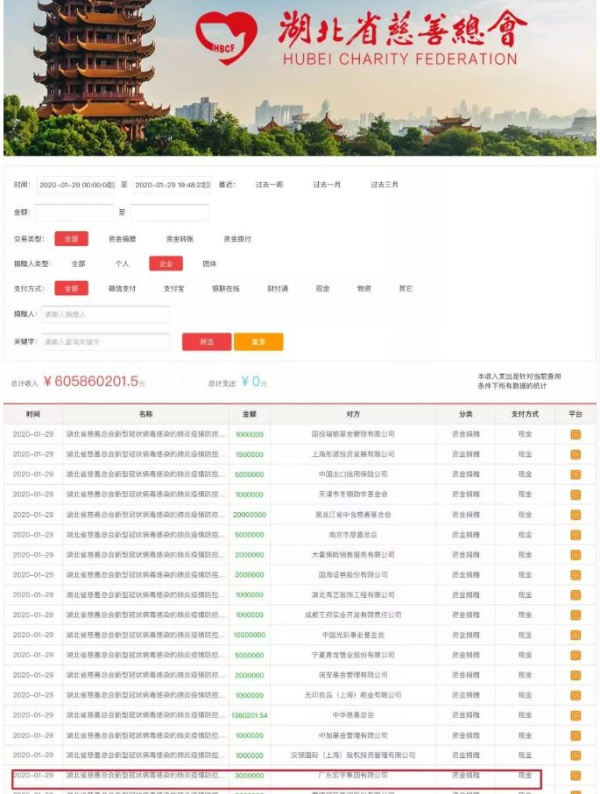
Task: Click platform icon for 国投瑞银基金管理有限公司 row
Action: click(575, 435)
